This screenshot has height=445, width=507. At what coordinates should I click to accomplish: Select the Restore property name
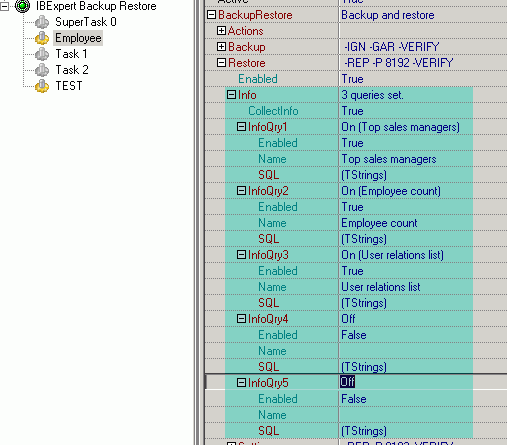pos(247,63)
